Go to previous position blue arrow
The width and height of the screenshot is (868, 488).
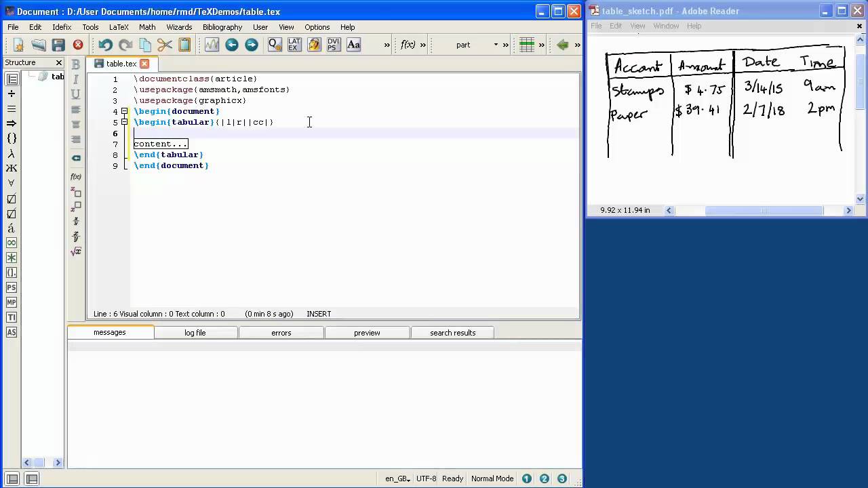232,45
